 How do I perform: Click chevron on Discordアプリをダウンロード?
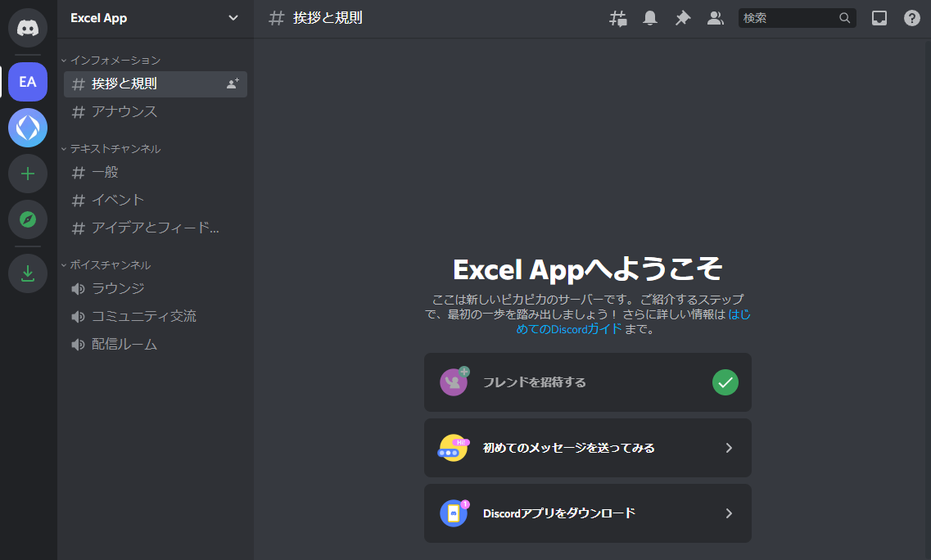(729, 513)
